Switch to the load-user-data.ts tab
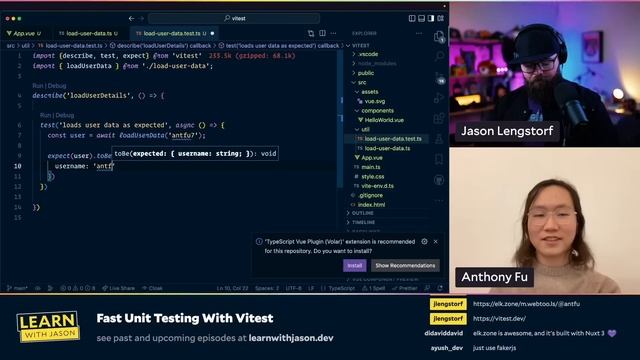 [x=88, y=33]
